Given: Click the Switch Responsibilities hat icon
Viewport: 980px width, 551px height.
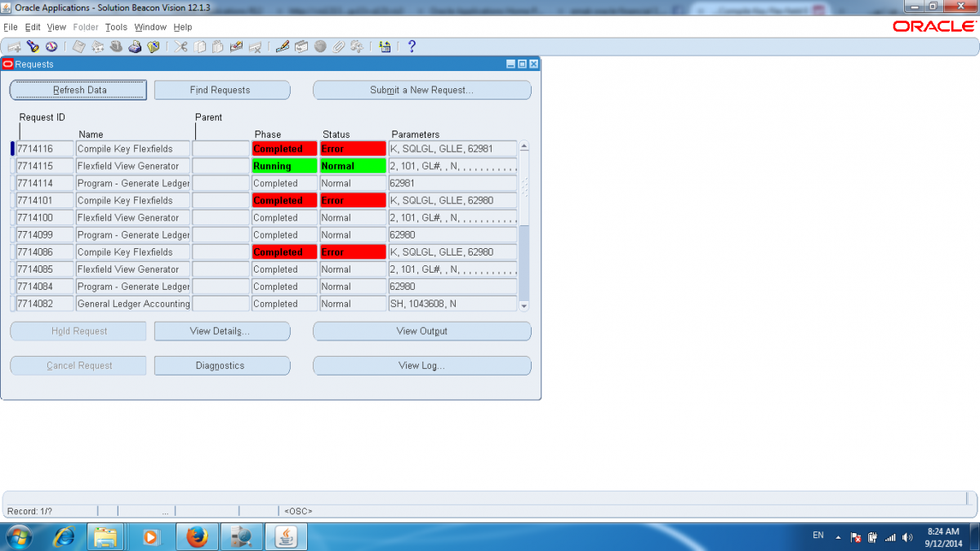Looking at the screenshot, I should tap(116, 47).
